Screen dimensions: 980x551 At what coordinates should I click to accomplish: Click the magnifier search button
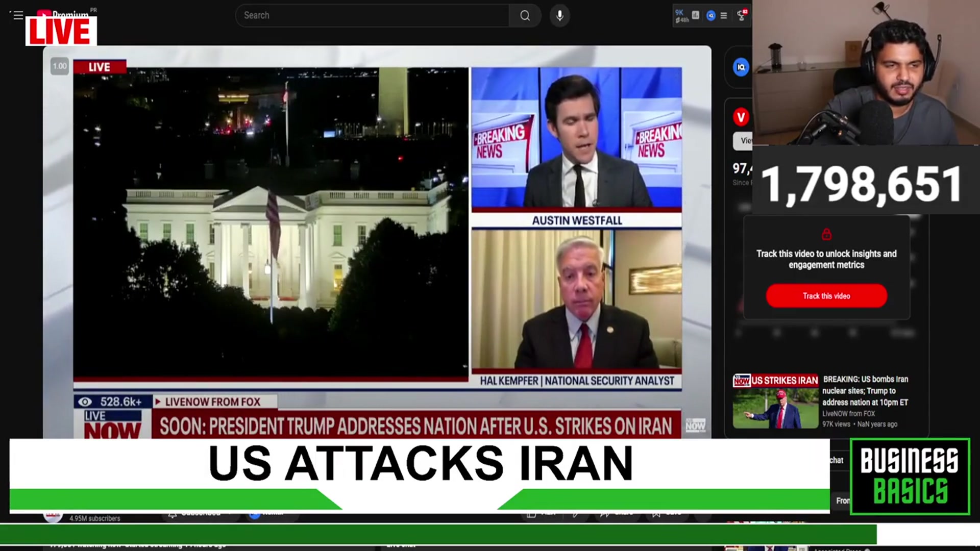click(525, 15)
